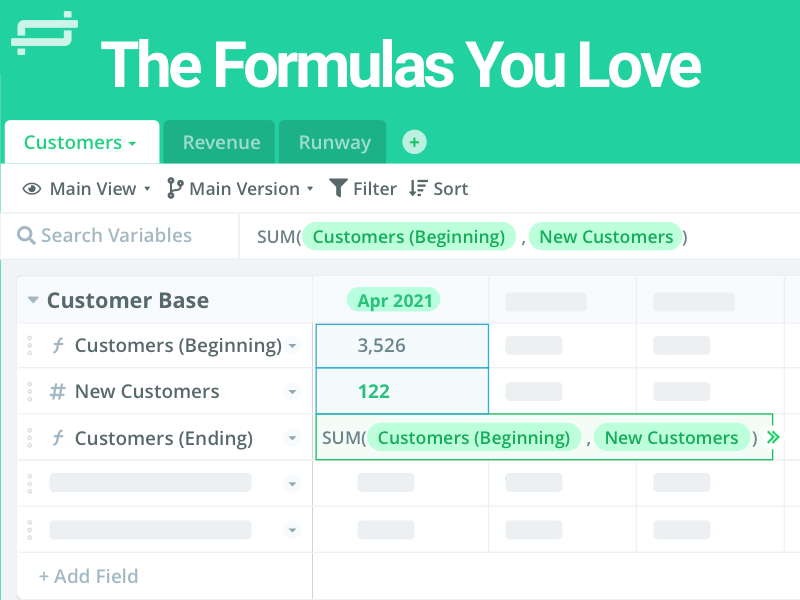Select the 3,526 cell under Apr 2021
The width and height of the screenshot is (800, 600).
(x=400, y=346)
